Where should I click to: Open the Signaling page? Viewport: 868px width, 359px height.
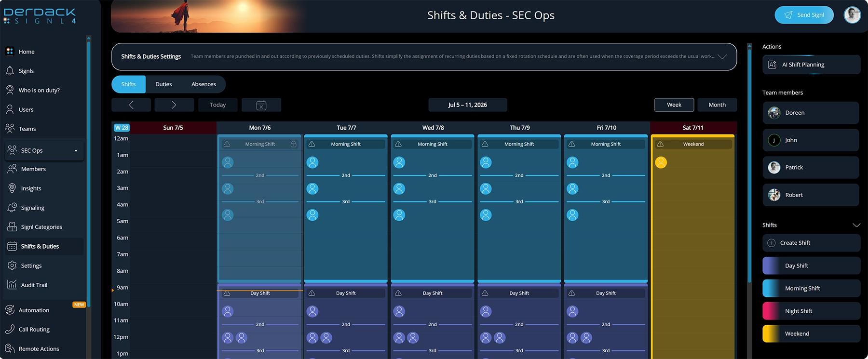pyautogui.click(x=33, y=208)
